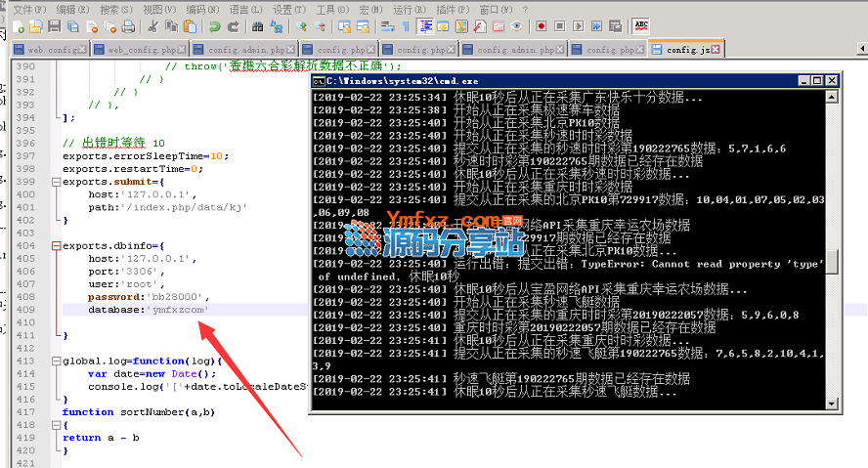The width and height of the screenshot is (868, 468).
Task: Close the web.config tab
Action: pos(81,49)
